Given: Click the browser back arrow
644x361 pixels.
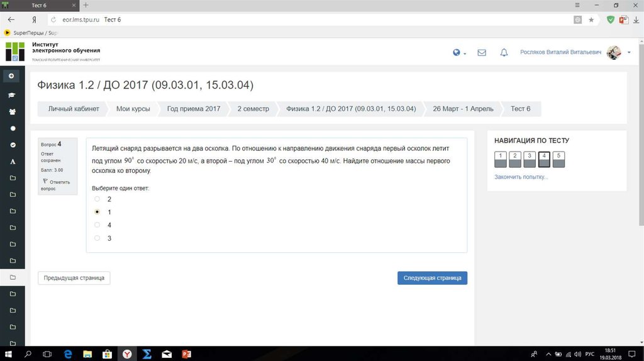Looking at the screenshot, I should (x=11, y=19).
